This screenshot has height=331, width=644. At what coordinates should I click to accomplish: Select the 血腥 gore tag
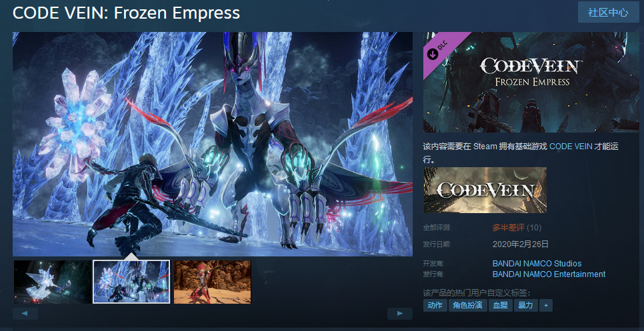[500, 306]
